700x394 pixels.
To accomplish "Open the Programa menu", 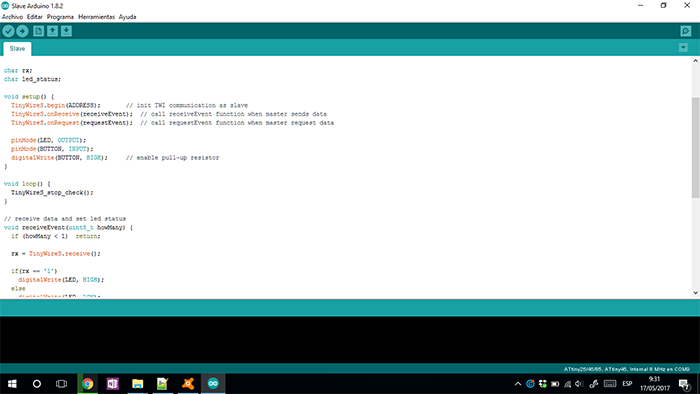I will tap(60, 17).
